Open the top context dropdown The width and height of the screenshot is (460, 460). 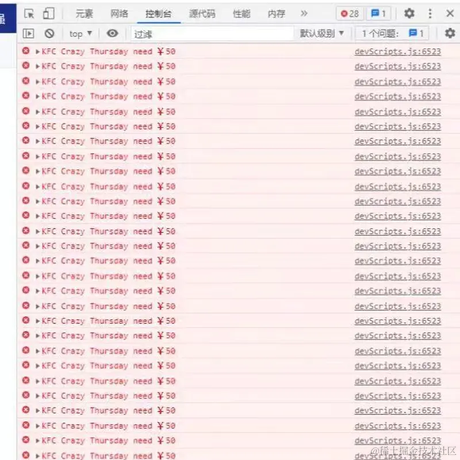tap(80, 34)
